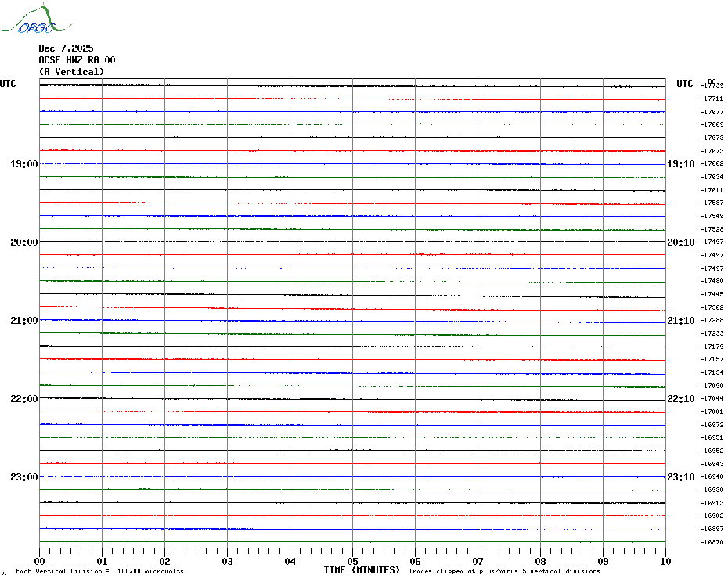Click the DC offset value -17711
Screen dimensions: 728x582
pos(712,99)
